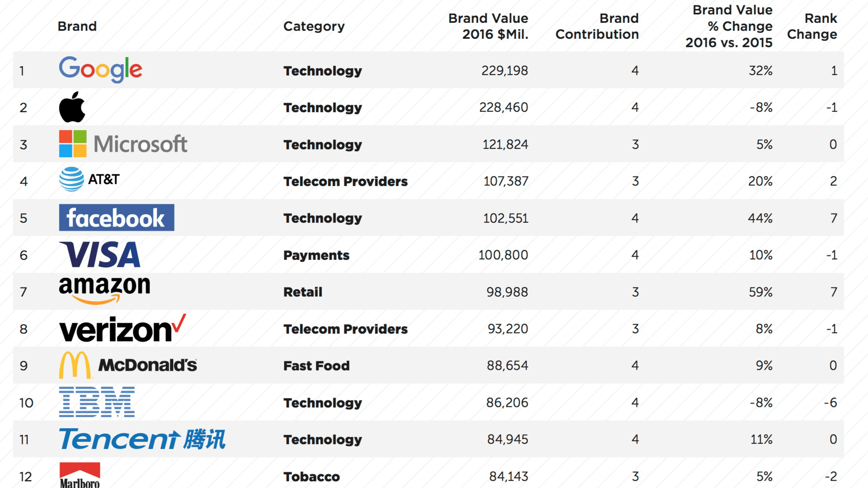Click the Rank Change column header
This screenshot has height=488, width=868.
point(812,26)
